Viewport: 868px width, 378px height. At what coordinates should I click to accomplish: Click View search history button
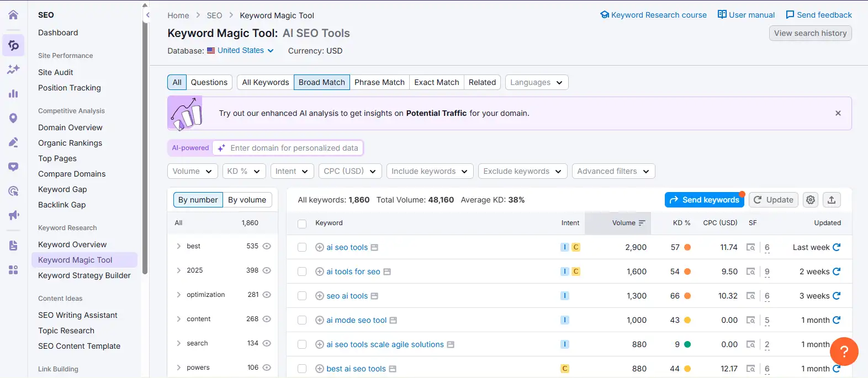point(811,33)
